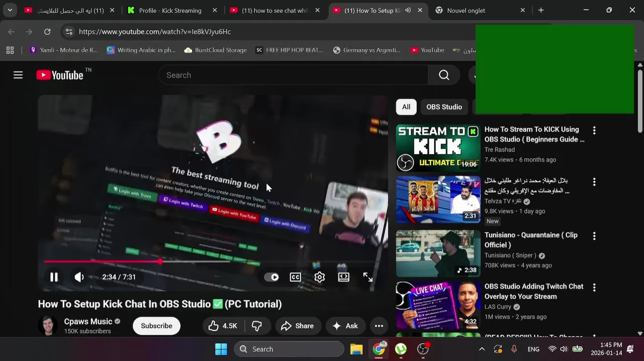644x361 pixels.
Task: Open site information icon in address bar
Action: [69, 32]
